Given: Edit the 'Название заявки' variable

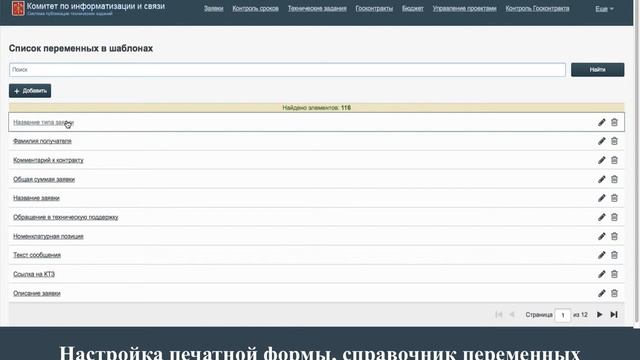Looking at the screenshot, I should (x=602, y=198).
